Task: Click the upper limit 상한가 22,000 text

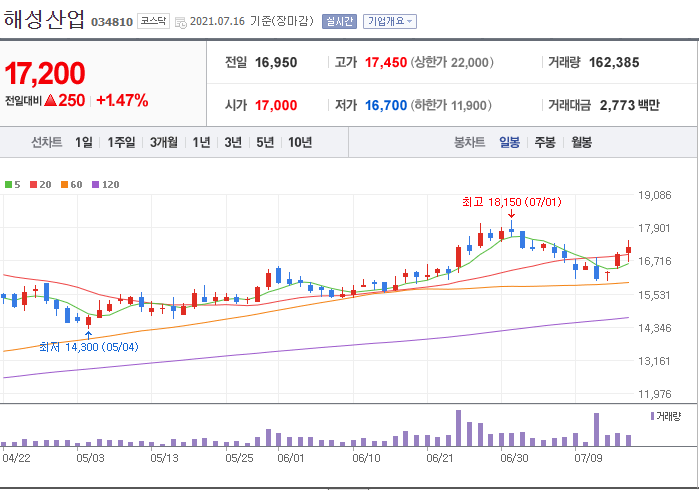Action: (x=452, y=62)
